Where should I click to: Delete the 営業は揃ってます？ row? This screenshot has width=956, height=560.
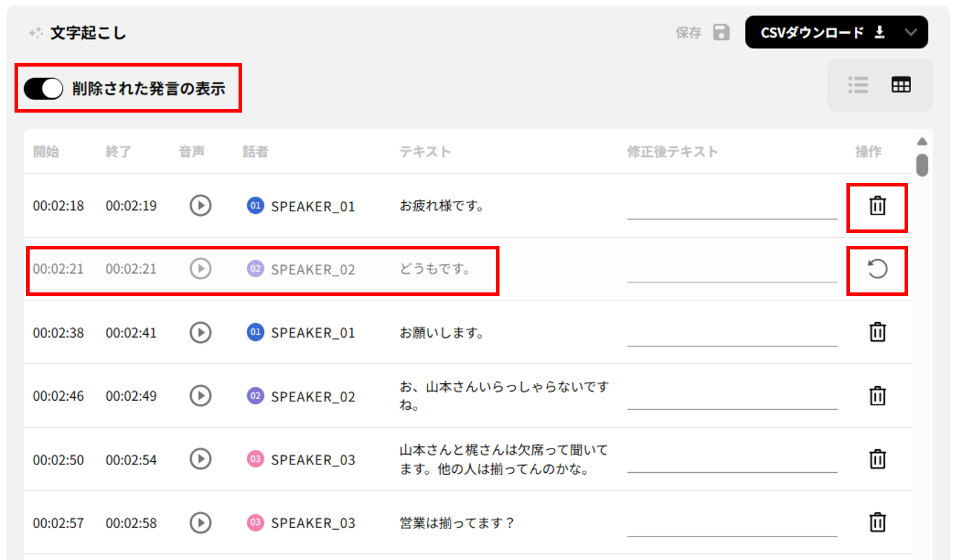[877, 522]
